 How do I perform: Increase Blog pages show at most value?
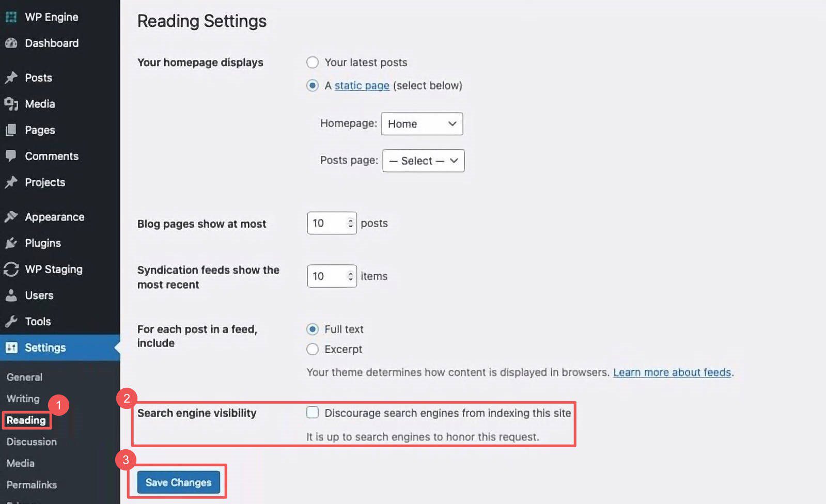point(350,219)
